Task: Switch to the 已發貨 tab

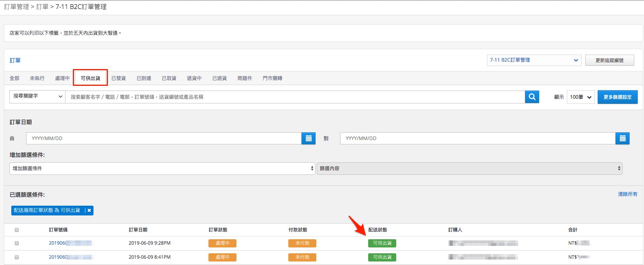Action: [118, 78]
